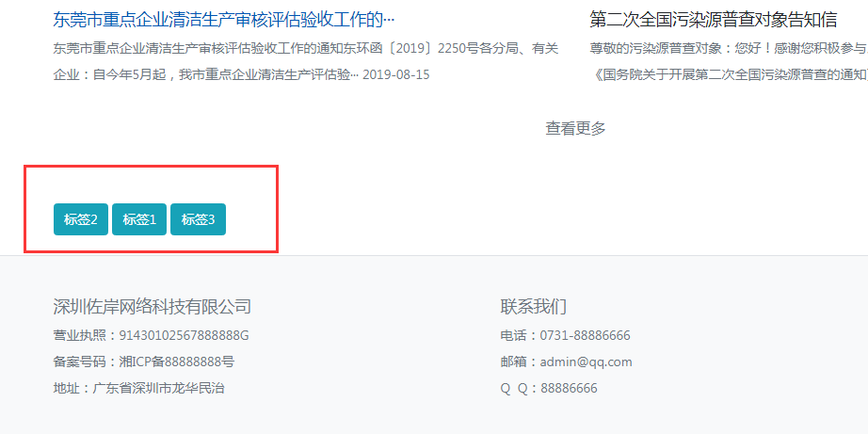Click the empty area right of 标签3
Viewport: 868px width, 434px height.
pyautogui.click(x=250, y=219)
